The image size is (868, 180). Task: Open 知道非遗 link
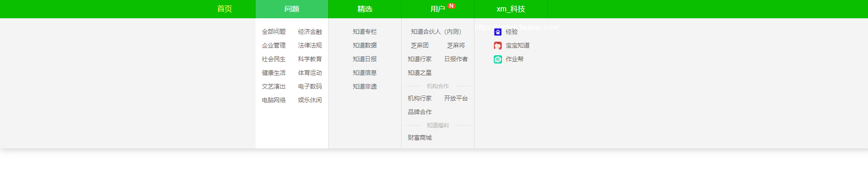[x=365, y=86]
